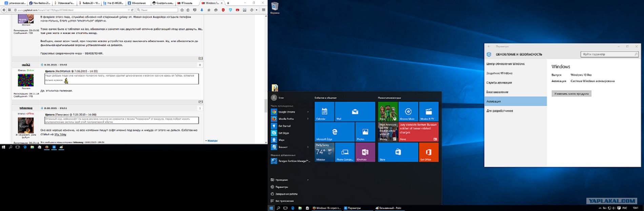The height and width of the screenshot is (211, 644).
Task: Open the Mail tile in Start menu
Action: point(355,111)
